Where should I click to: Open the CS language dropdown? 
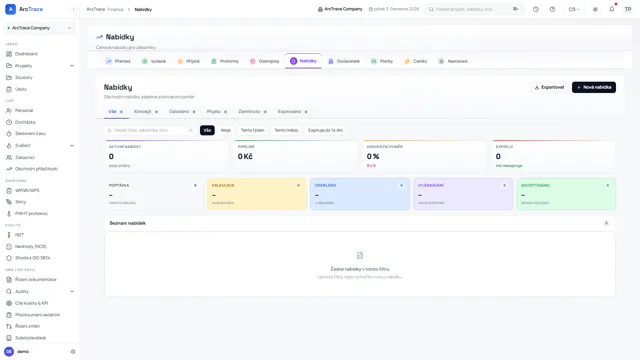click(x=574, y=9)
